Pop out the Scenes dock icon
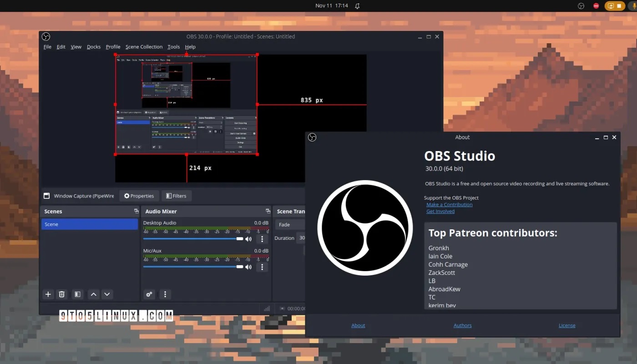This screenshot has width=637, height=364. (x=136, y=211)
